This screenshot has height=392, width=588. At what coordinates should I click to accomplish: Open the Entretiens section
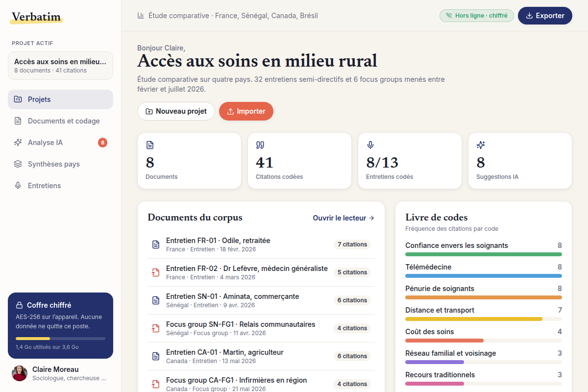[x=60, y=186]
